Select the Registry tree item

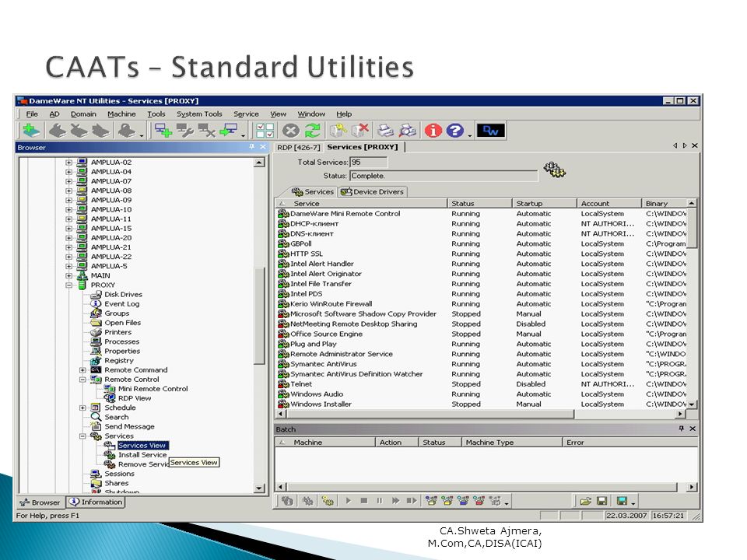pos(119,360)
